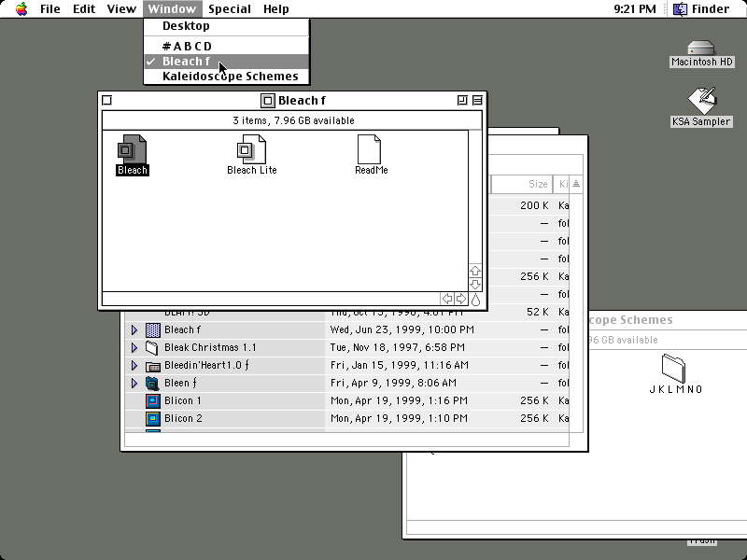This screenshot has height=560, width=747.
Task: Expand the Bleedin'Heart1.0 folder row
Action: coord(134,366)
